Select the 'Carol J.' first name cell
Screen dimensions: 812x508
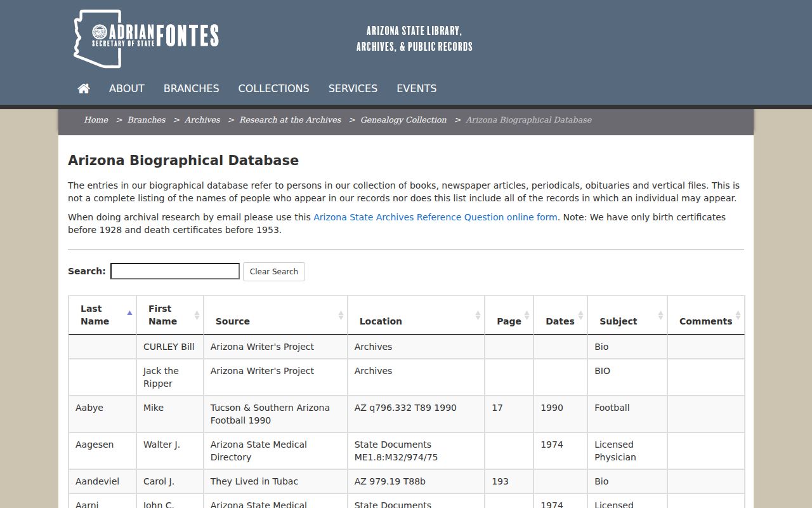pos(170,481)
